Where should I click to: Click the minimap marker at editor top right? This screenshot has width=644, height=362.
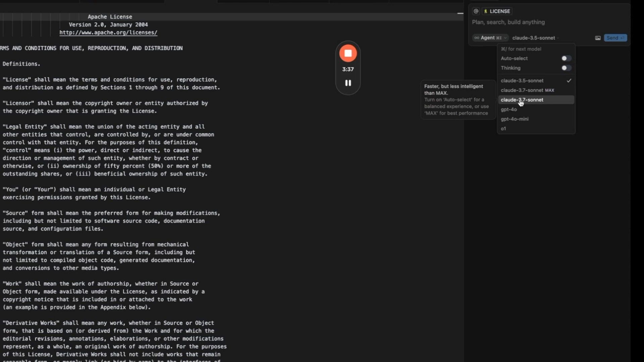click(x=460, y=13)
